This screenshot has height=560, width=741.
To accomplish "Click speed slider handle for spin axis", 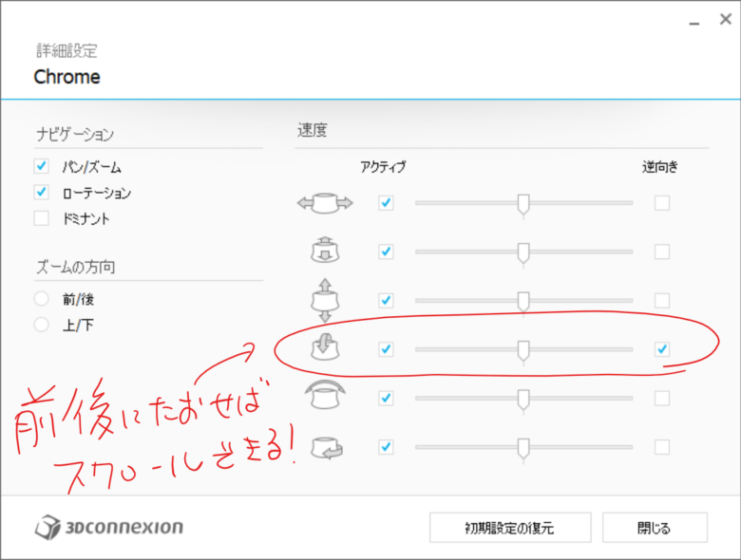I will click(x=523, y=449).
